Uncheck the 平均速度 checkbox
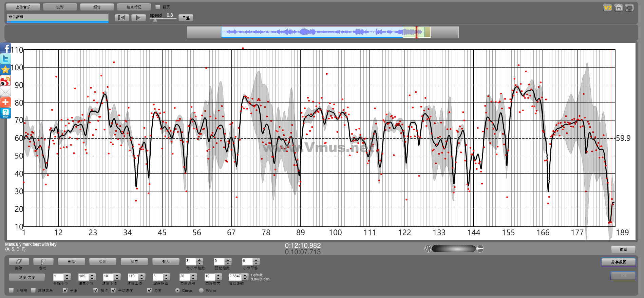Viewport: 644px width, 298px height. click(x=114, y=290)
